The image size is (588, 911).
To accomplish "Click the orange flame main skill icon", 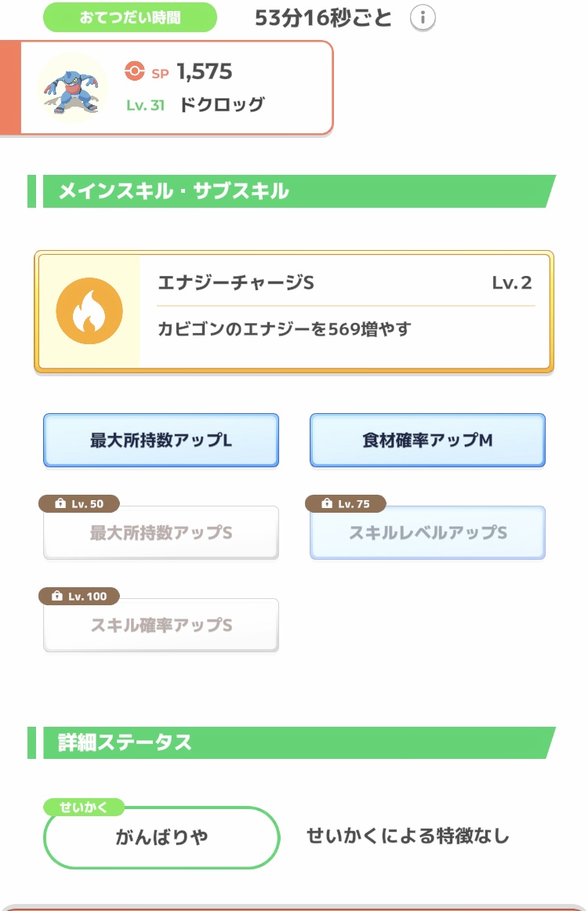I will pyautogui.click(x=89, y=311).
